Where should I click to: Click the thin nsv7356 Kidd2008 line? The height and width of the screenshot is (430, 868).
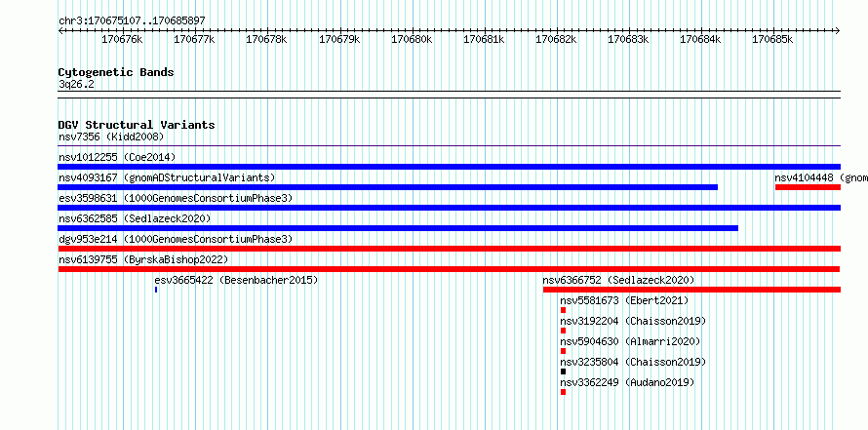(450, 146)
